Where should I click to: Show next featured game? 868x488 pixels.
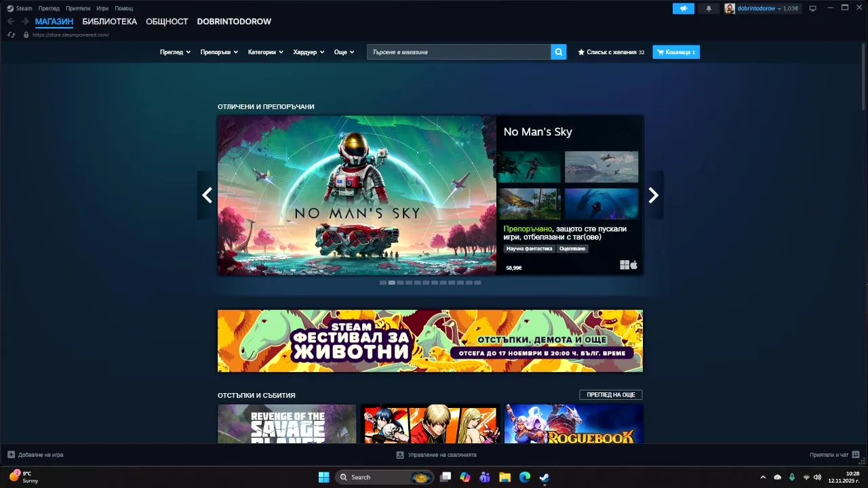pos(653,195)
